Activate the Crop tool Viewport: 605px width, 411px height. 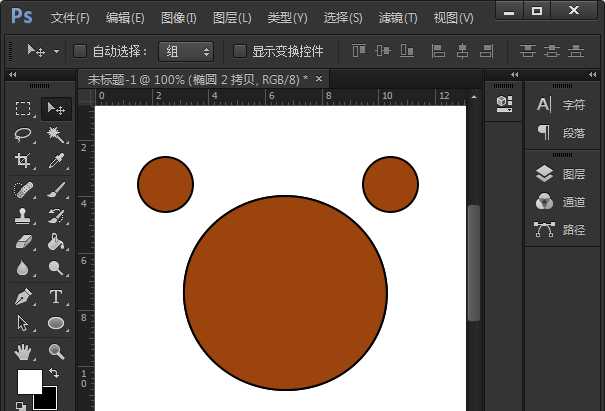click(x=23, y=161)
